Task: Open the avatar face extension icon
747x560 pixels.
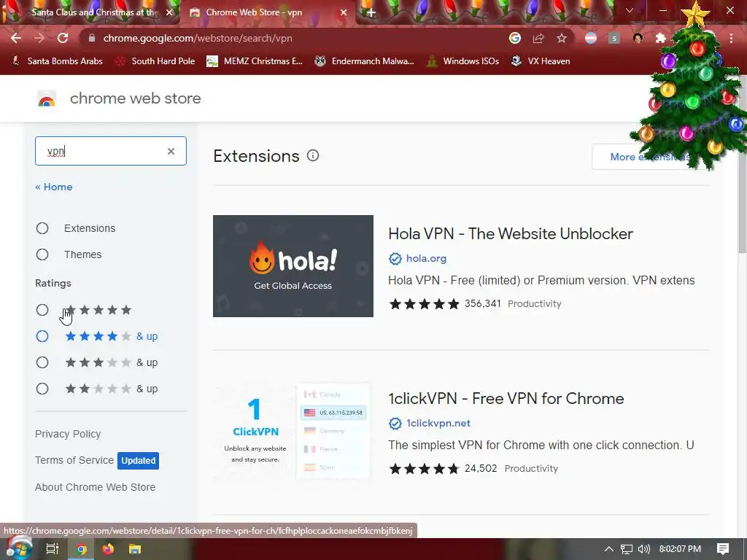Action: [638, 38]
